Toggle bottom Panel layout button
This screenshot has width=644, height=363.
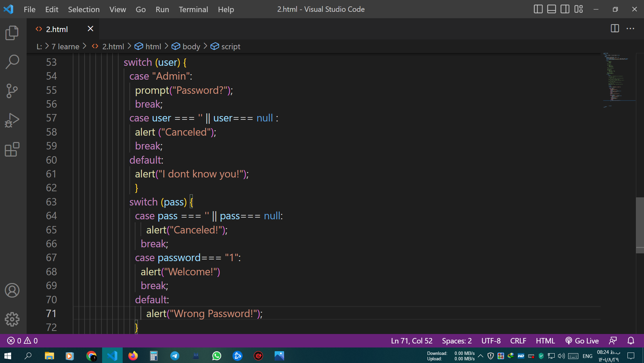[x=552, y=9]
